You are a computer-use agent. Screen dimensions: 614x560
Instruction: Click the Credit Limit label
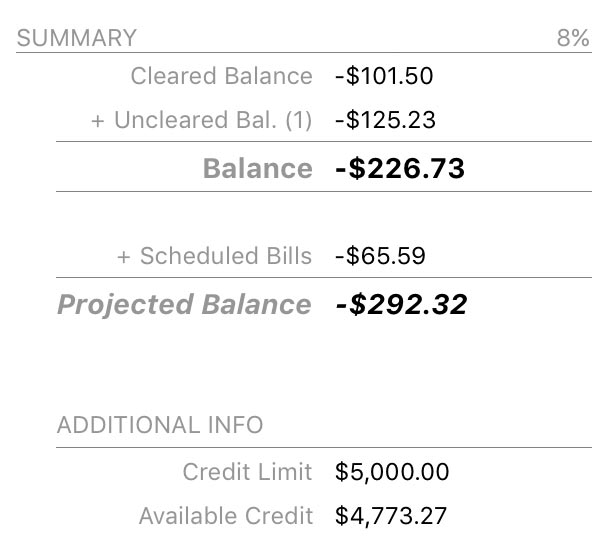(247, 471)
